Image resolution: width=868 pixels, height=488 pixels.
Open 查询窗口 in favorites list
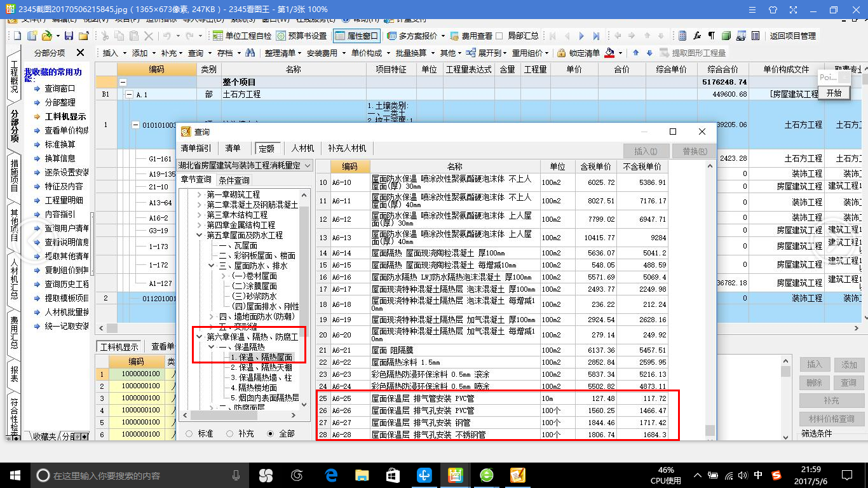(x=60, y=89)
